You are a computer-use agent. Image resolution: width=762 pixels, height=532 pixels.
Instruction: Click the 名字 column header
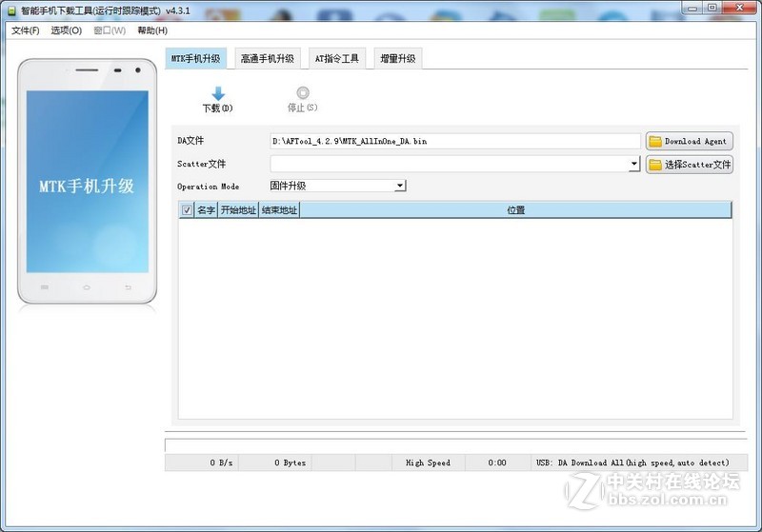click(x=206, y=210)
